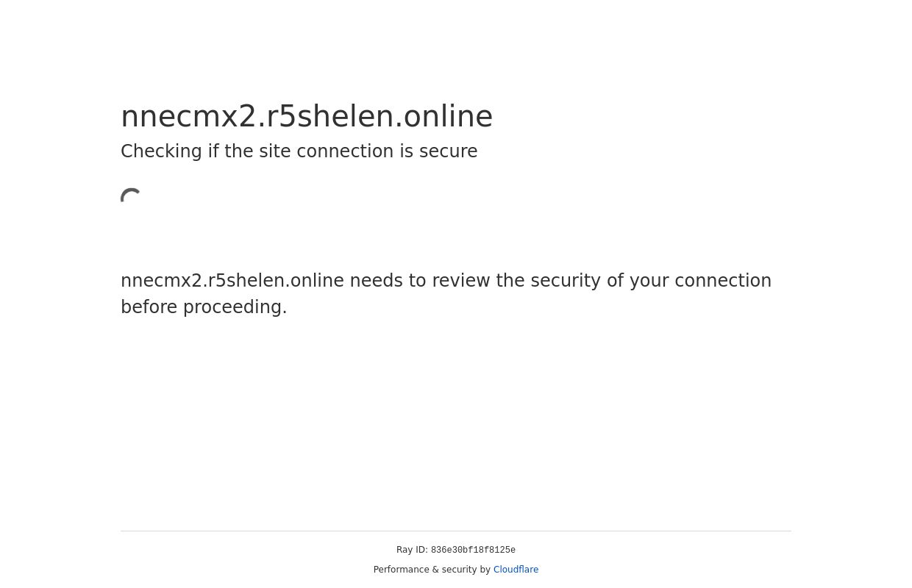Click the word 'Checking' in the subheading

(x=161, y=151)
